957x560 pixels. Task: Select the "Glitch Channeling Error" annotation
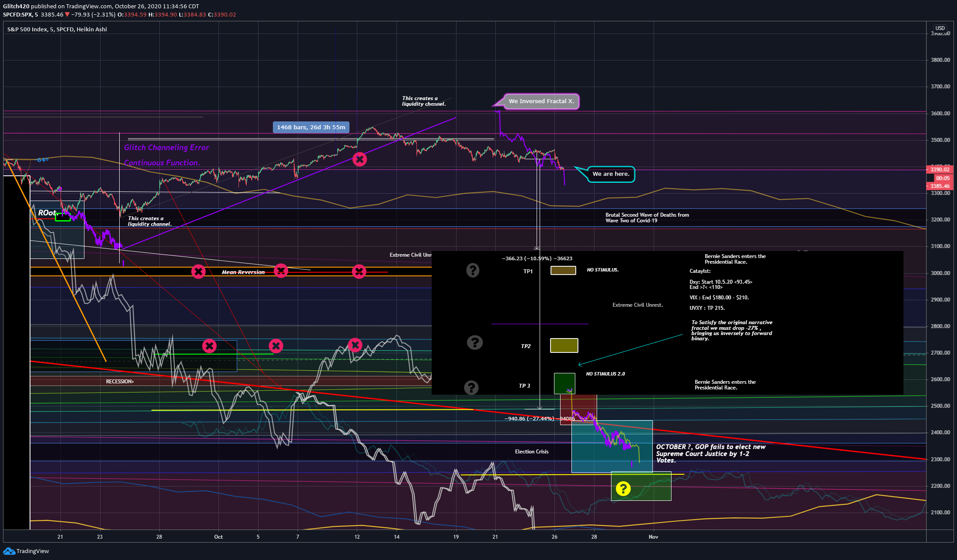pos(167,148)
